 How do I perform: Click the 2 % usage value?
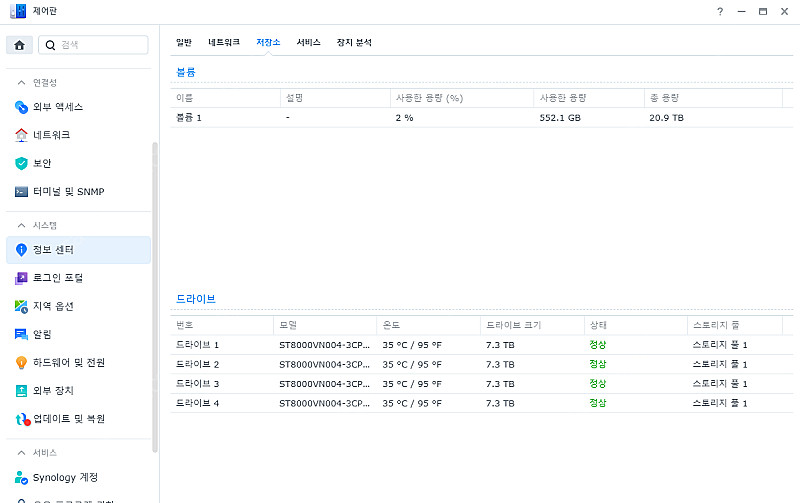point(404,118)
